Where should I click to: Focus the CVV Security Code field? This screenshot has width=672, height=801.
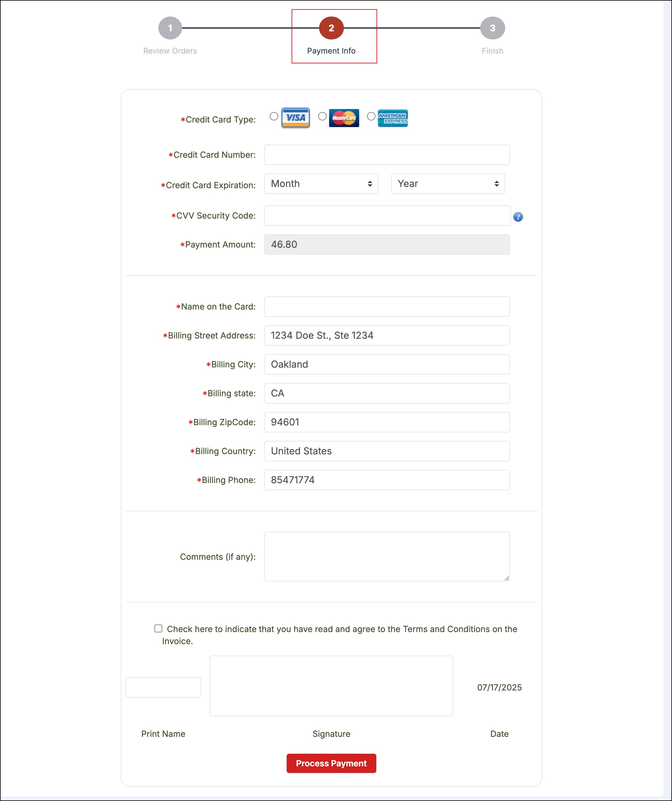click(x=387, y=216)
